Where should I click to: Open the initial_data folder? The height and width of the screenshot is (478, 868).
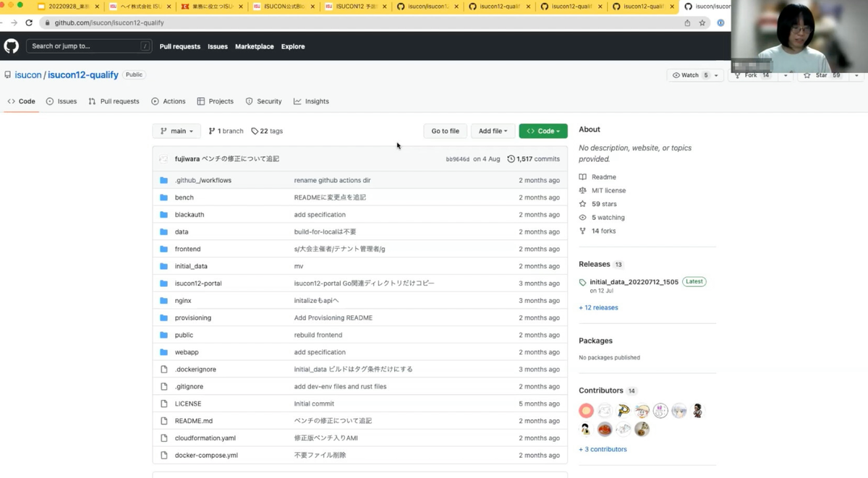[191, 266]
